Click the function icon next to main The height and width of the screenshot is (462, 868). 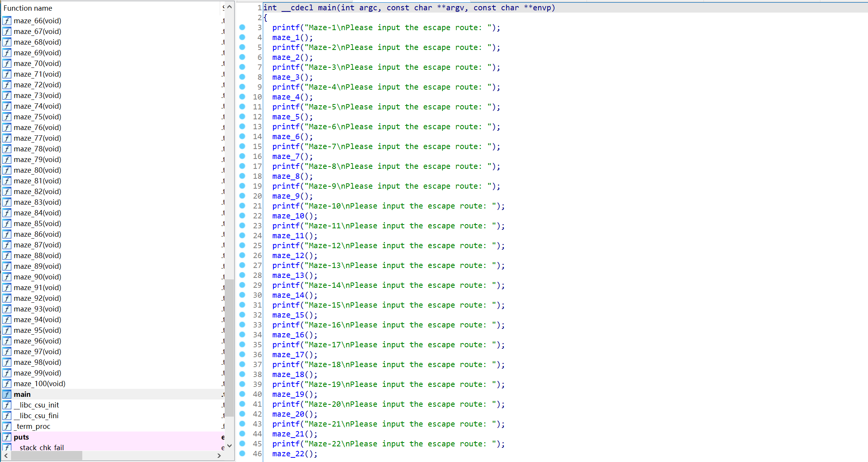click(x=7, y=394)
